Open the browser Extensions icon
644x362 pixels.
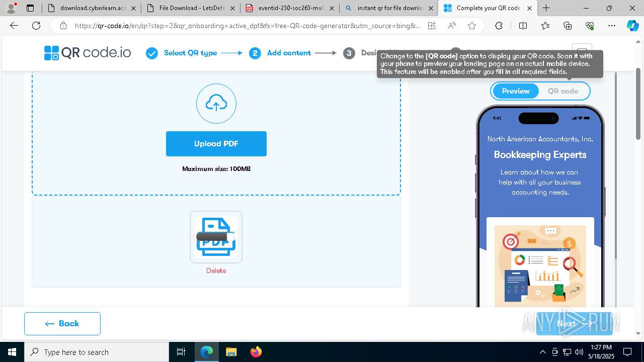pyautogui.click(x=499, y=26)
